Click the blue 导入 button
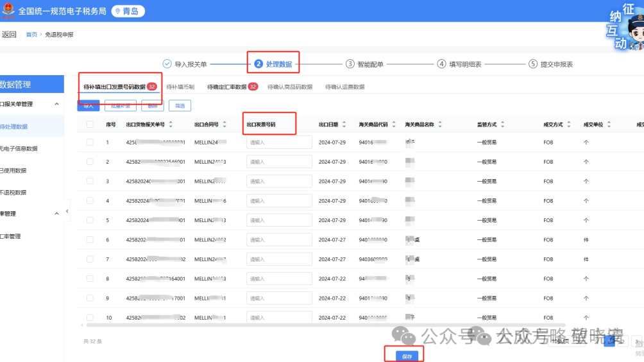The width and height of the screenshot is (644, 362). 89,106
